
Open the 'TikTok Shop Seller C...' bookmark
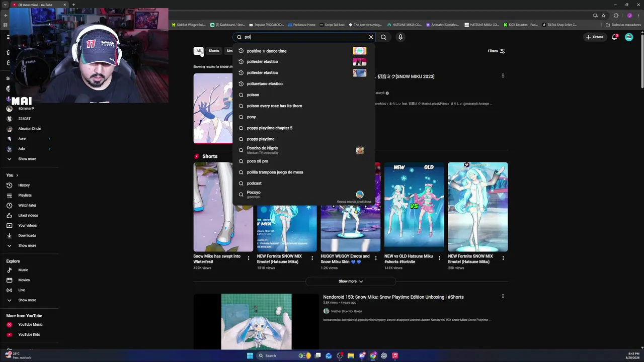[559, 25]
